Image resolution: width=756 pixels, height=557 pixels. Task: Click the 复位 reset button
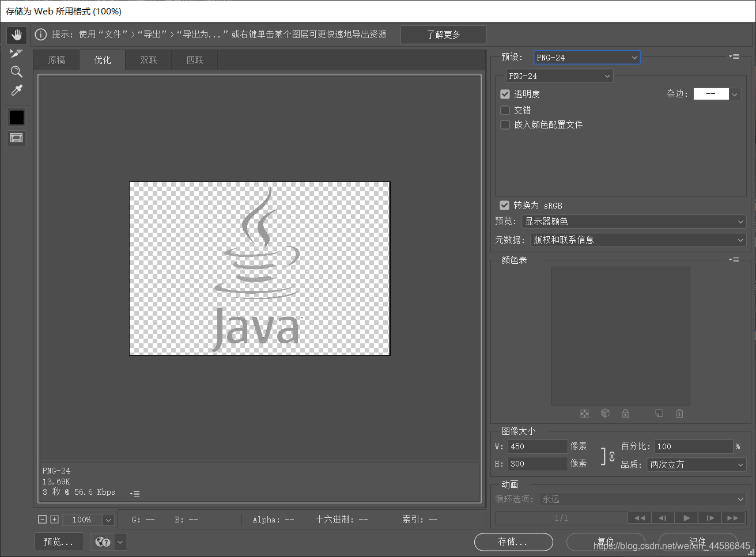coord(606,541)
